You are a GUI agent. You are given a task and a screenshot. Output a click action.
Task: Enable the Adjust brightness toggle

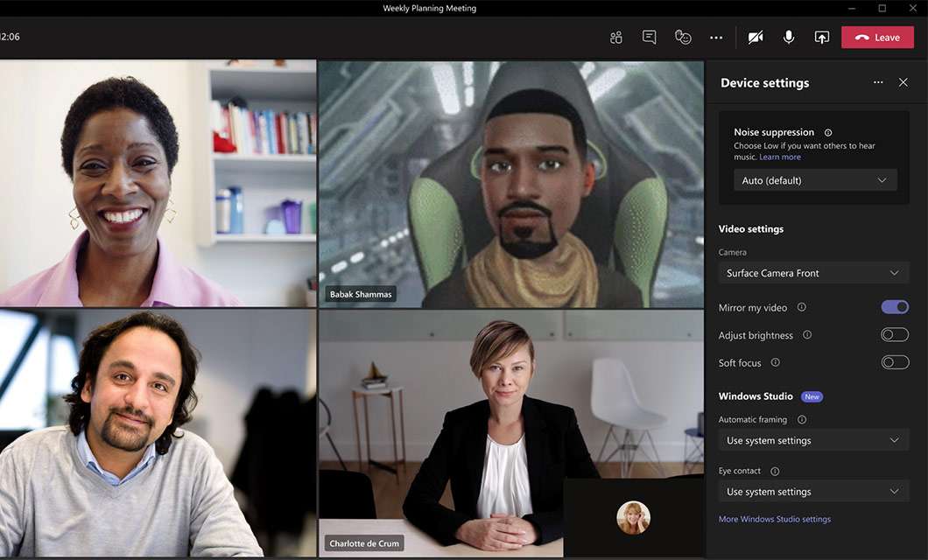894,335
